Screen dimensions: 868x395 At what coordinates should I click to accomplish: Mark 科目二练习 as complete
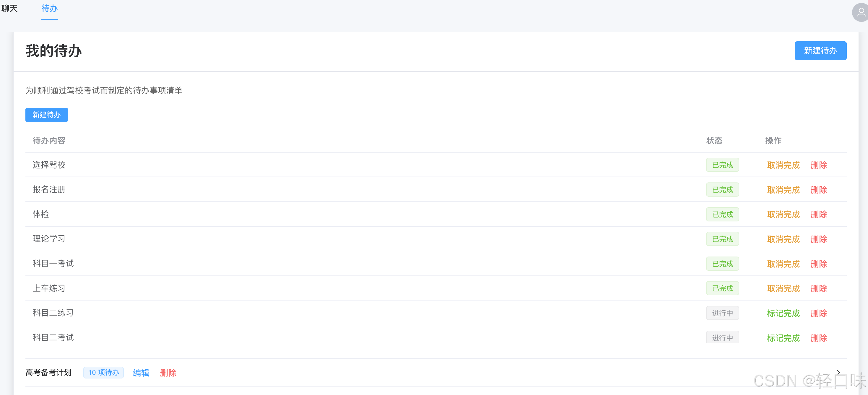pos(783,313)
